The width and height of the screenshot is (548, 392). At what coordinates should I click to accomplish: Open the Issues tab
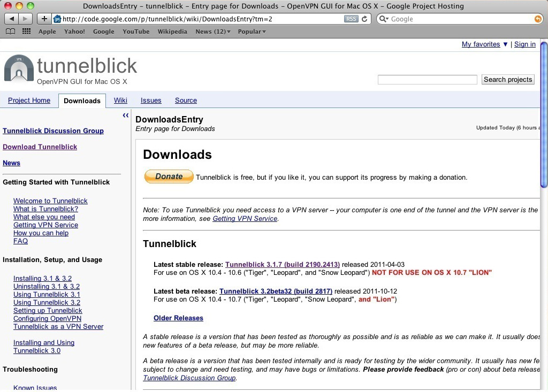tap(151, 100)
